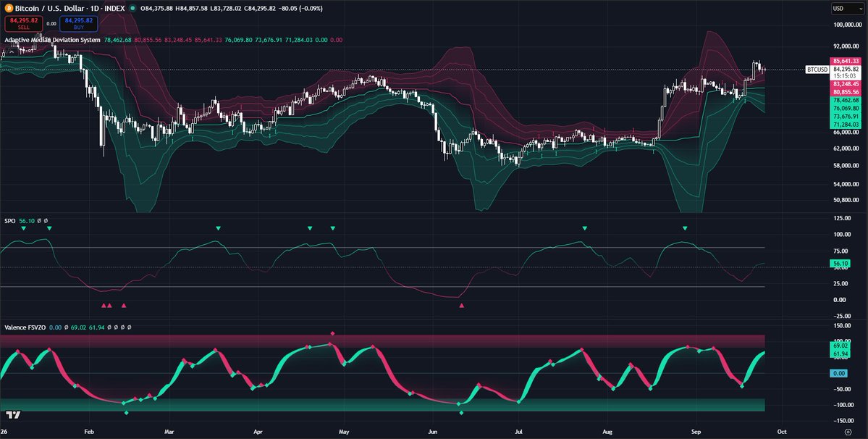Click the orange Bitcoin symbol logo
Viewport: 868px width, 439px height.
tap(8, 8)
